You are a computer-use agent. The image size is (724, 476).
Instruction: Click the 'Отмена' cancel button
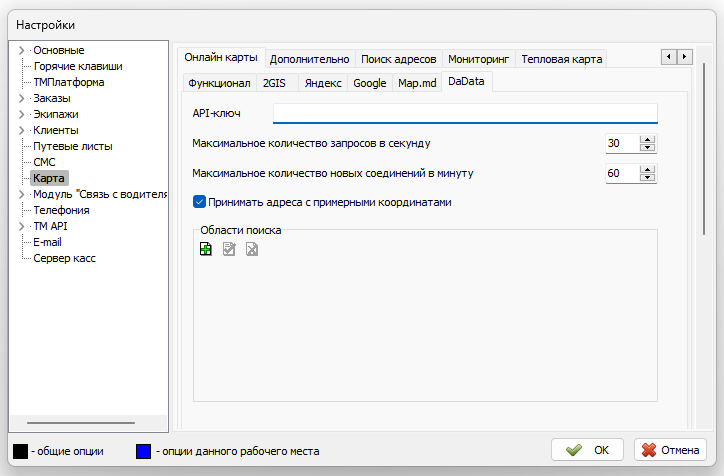click(670, 450)
